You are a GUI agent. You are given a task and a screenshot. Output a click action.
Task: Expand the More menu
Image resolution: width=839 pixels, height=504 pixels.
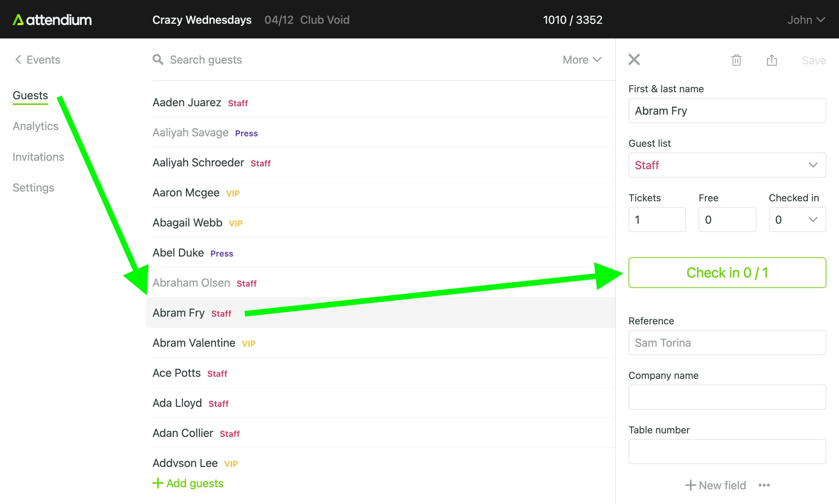click(x=582, y=60)
